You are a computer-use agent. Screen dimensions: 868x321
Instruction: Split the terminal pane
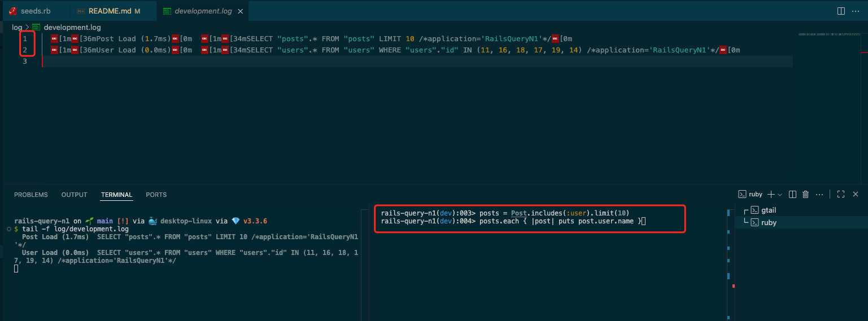coord(792,194)
